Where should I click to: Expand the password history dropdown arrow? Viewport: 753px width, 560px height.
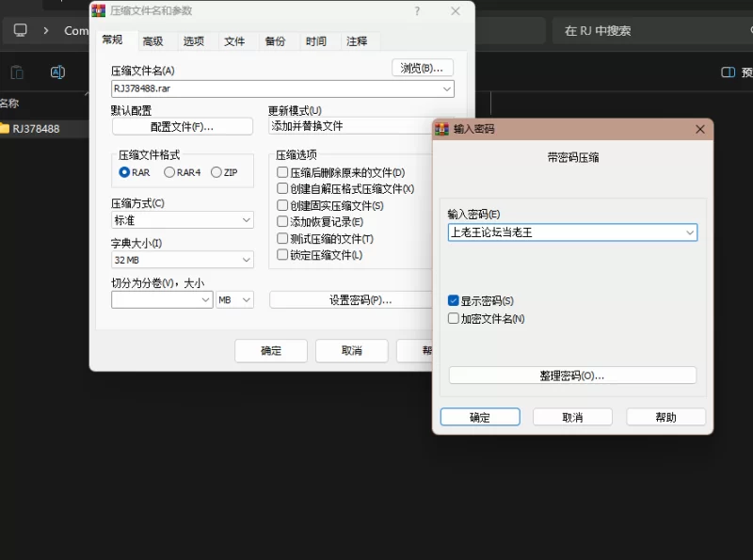(x=689, y=232)
